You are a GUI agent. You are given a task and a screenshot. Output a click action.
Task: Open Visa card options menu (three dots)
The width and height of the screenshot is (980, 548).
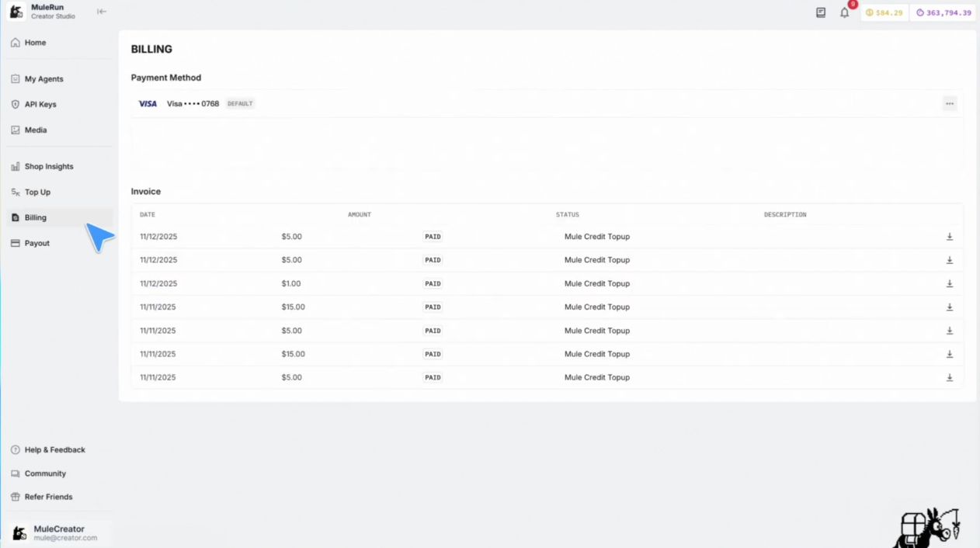coord(950,103)
